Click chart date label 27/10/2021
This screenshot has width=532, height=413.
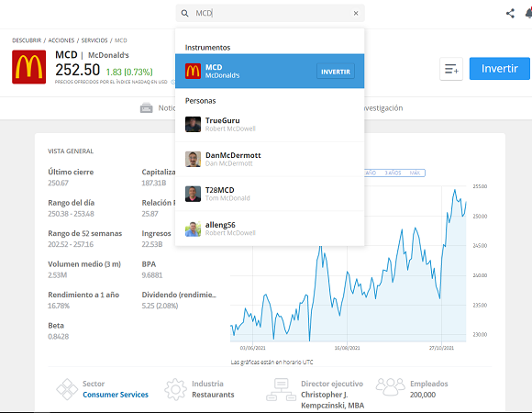tap(441, 348)
